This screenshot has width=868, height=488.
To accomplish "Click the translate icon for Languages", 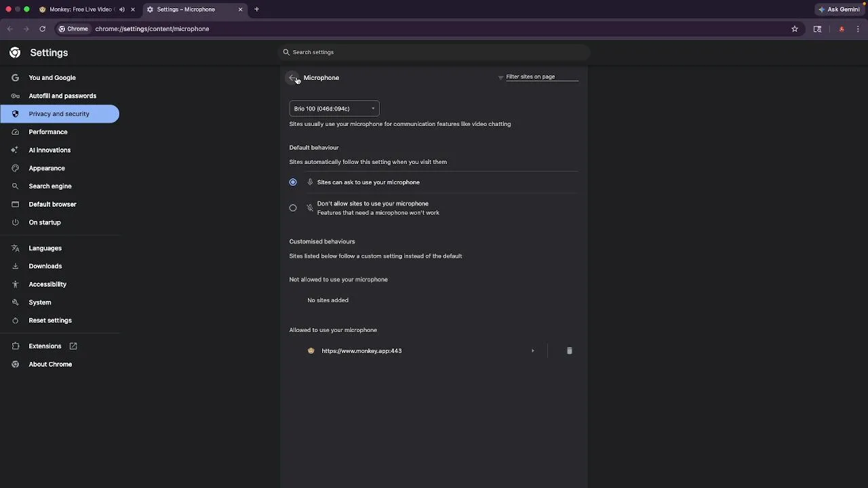I will click(15, 248).
